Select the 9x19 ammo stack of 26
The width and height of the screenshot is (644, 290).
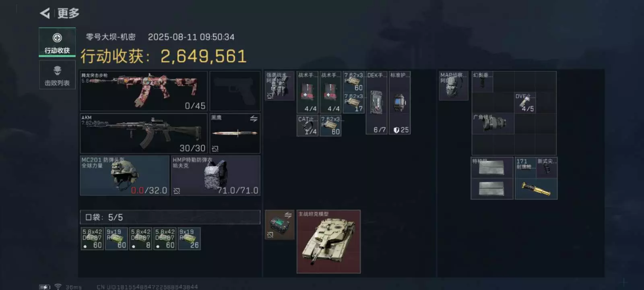pyautogui.click(x=189, y=239)
